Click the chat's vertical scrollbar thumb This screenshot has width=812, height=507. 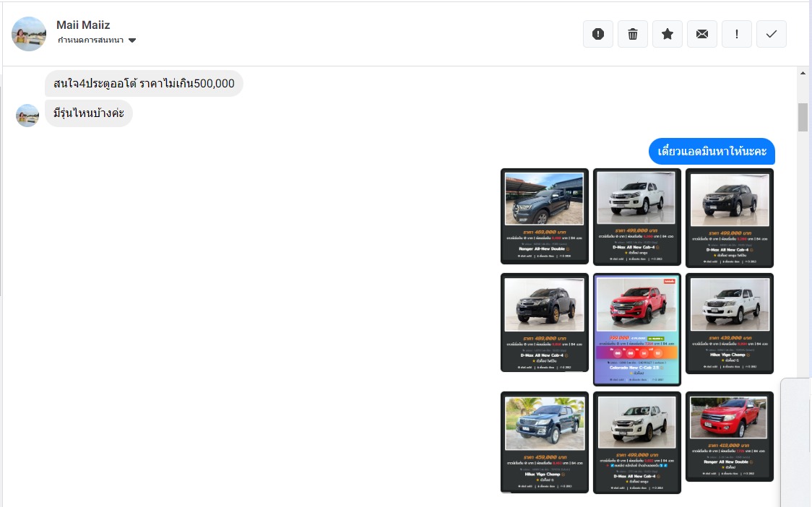point(803,117)
